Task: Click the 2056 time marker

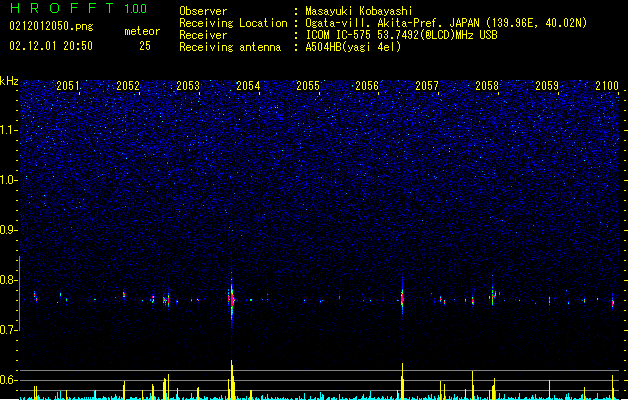Action: click(x=367, y=86)
